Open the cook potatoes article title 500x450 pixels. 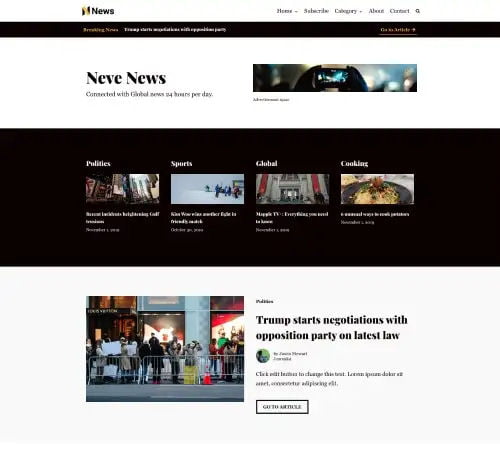tap(375, 214)
